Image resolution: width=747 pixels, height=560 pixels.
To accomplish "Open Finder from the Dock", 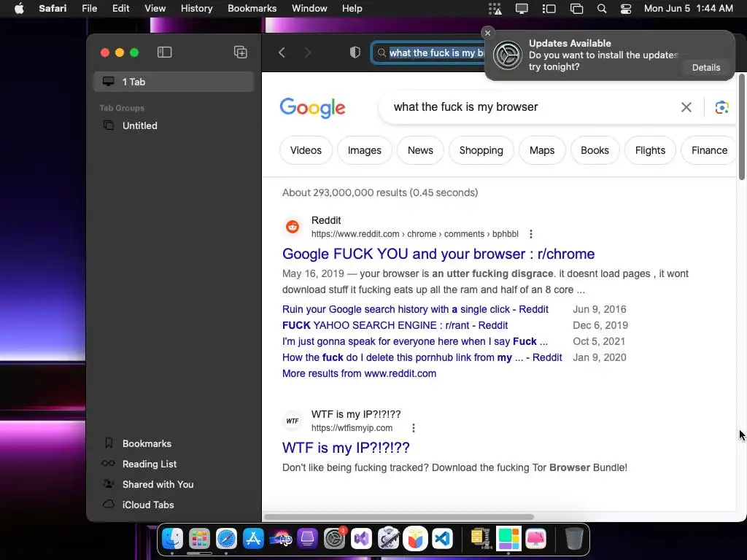I will [172, 539].
